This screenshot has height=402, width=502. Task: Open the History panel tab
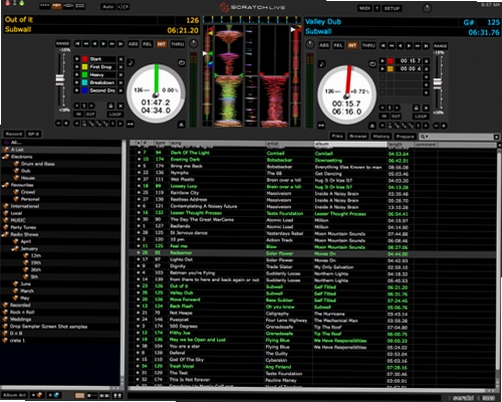click(381, 136)
